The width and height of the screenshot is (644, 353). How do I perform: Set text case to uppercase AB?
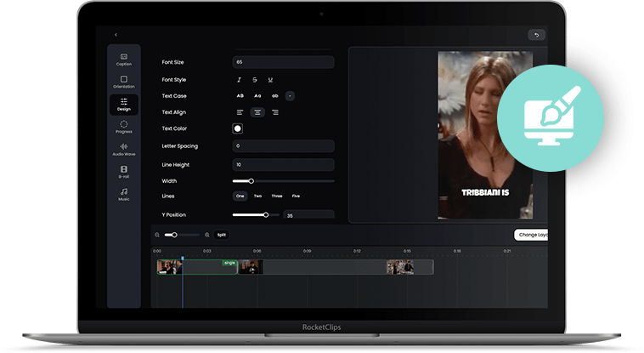(x=240, y=95)
